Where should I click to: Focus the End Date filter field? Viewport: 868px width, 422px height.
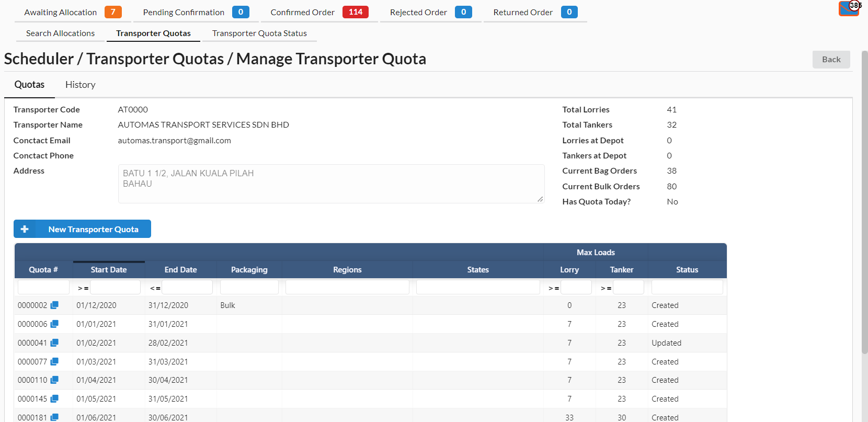[187, 287]
